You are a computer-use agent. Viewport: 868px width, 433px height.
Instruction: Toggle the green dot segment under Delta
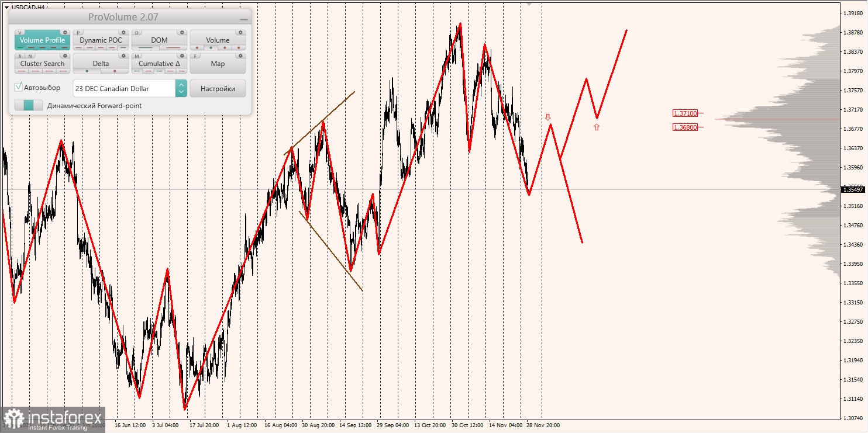pos(87,71)
